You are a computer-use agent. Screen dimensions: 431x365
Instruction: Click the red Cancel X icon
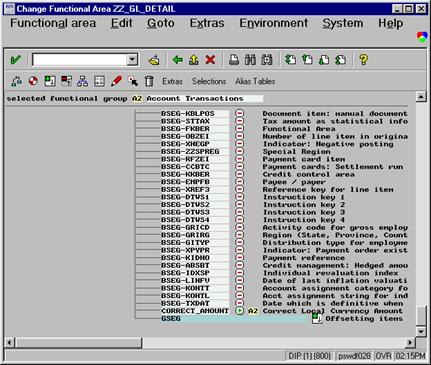click(210, 60)
